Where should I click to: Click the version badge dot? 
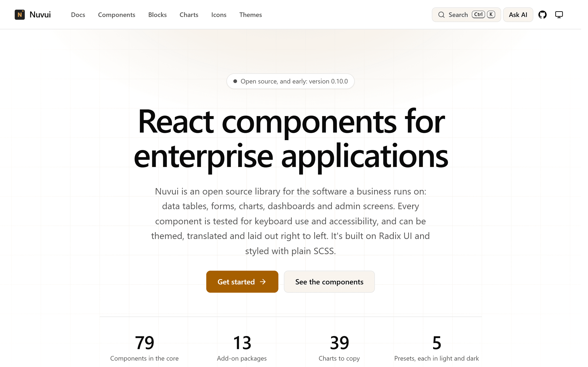235,81
